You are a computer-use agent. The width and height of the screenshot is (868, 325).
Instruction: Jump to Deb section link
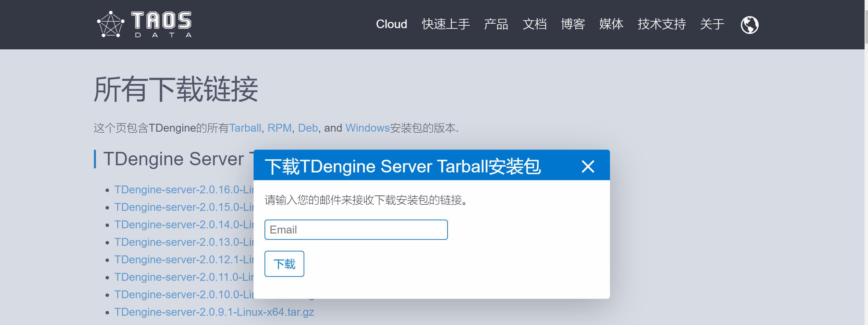(x=308, y=128)
